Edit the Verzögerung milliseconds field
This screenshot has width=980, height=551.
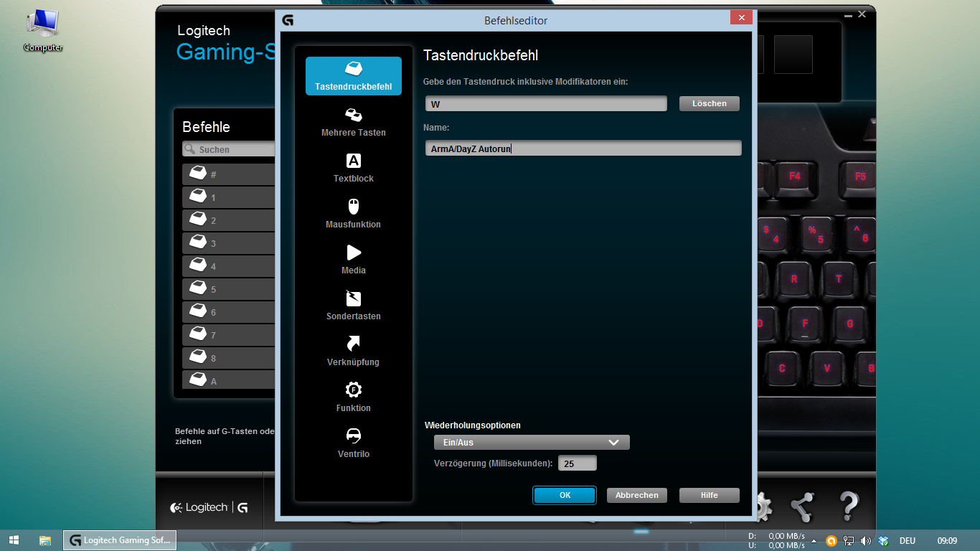[x=578, y=463]
